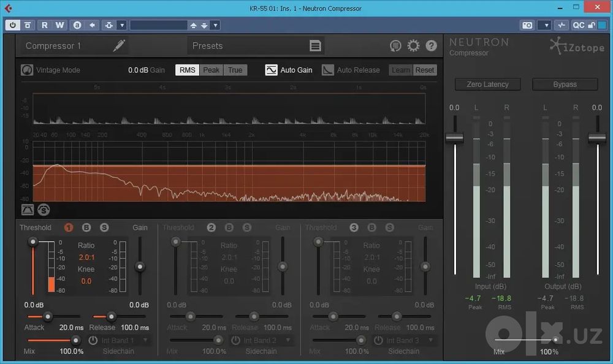
Task: Click the QC quick controls button
Action: (578, 25)
